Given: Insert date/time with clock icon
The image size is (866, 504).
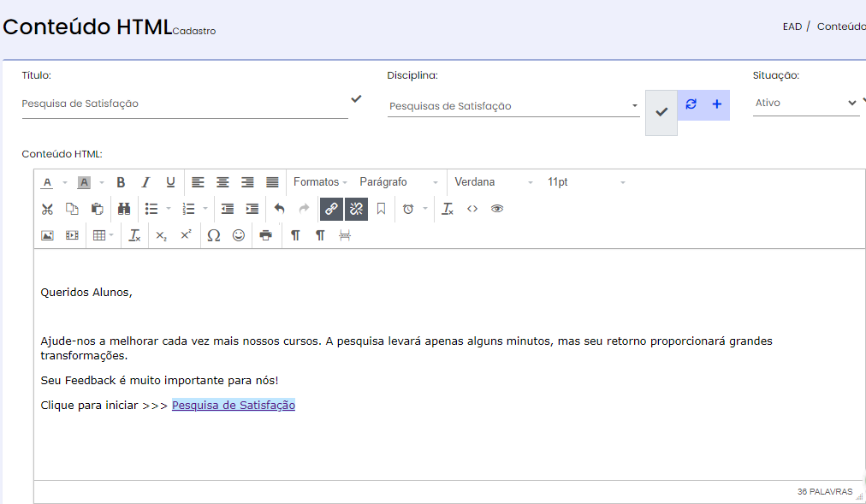Looking at the screenshot, I should click(408, 209).
